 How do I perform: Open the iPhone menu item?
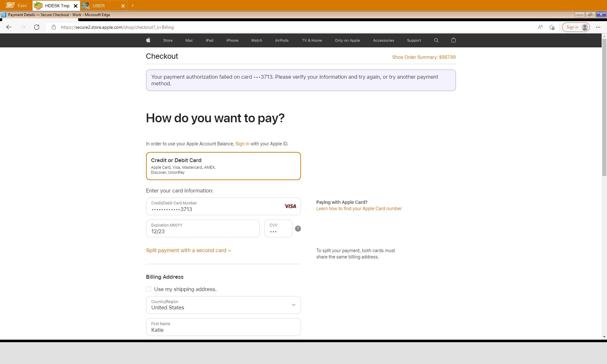[232, 40]
